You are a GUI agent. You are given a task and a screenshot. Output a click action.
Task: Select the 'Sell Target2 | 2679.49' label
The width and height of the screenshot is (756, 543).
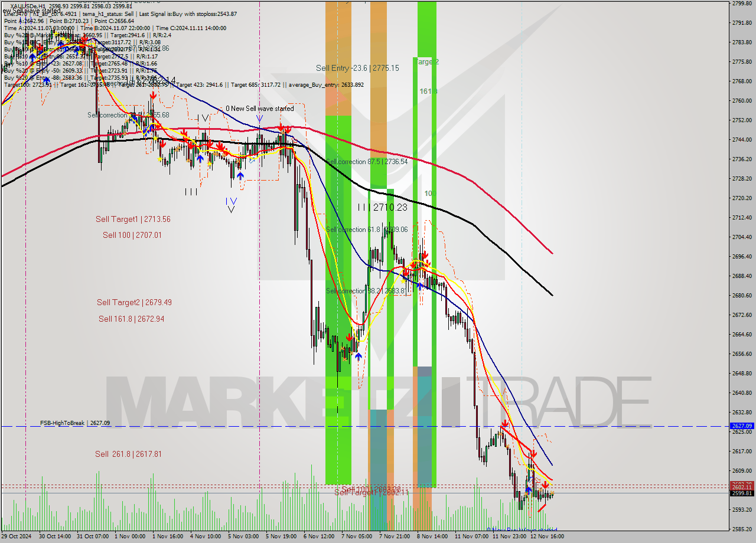pyautogui.click(x=134, y=302)
